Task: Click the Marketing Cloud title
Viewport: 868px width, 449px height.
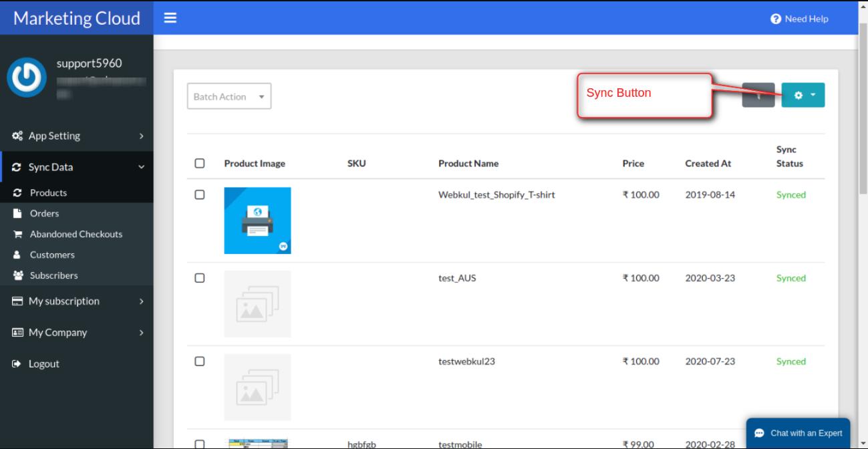Action: (x=77, y=18)
